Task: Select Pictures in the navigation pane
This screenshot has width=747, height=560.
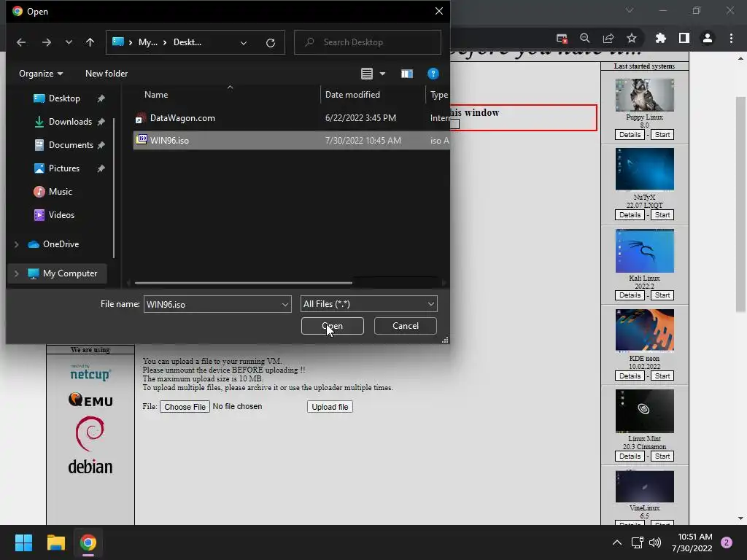Action: 64,168
